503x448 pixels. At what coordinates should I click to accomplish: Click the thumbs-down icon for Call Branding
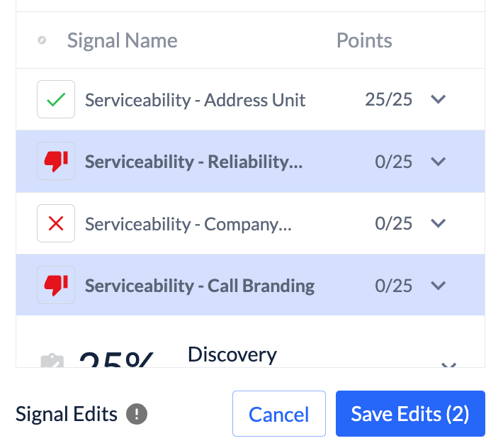56,286
